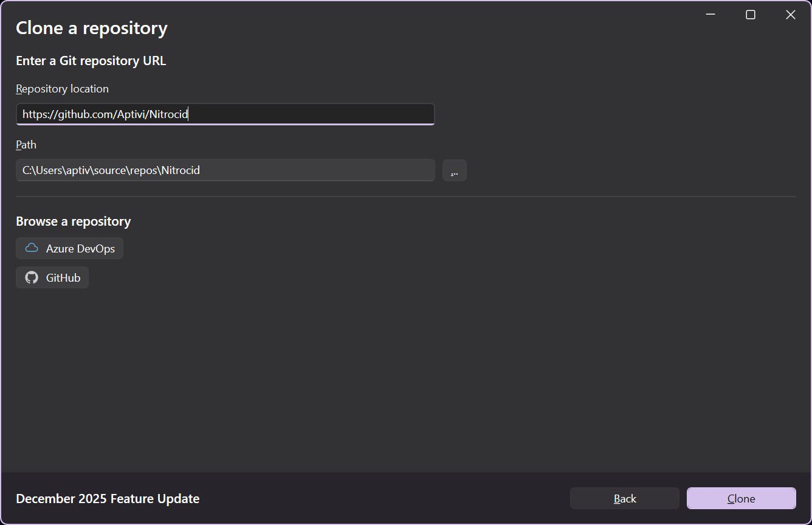Browse repositories via the GitHub label
Image resolution: width=812 pixels, height=525 pixels.
[x=63, y=278]
